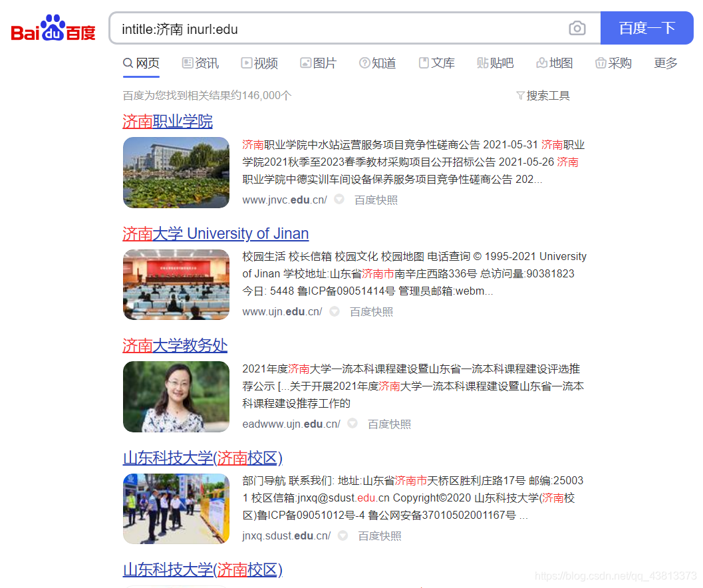The image size is (703, 588).
Task: Switch to the 文库 tab
Action: (437, 63)
